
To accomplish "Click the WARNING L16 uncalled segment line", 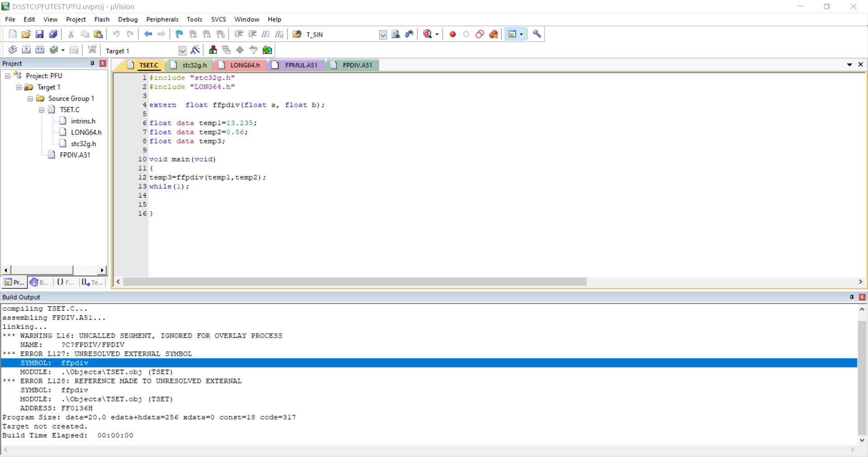I will click(x=142, y=336).
